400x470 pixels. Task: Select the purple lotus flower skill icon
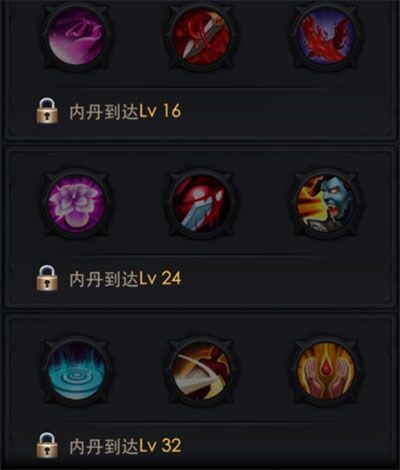click(x=77, y=204)
